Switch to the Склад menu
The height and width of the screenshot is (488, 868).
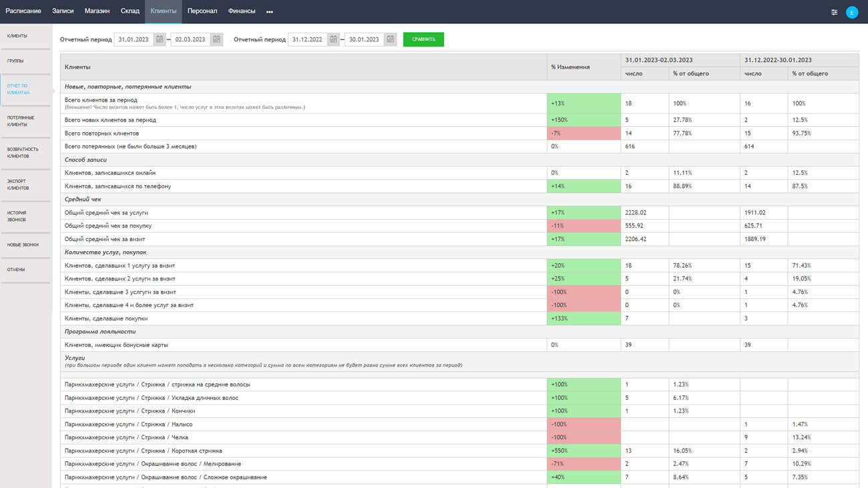[130, 11]
